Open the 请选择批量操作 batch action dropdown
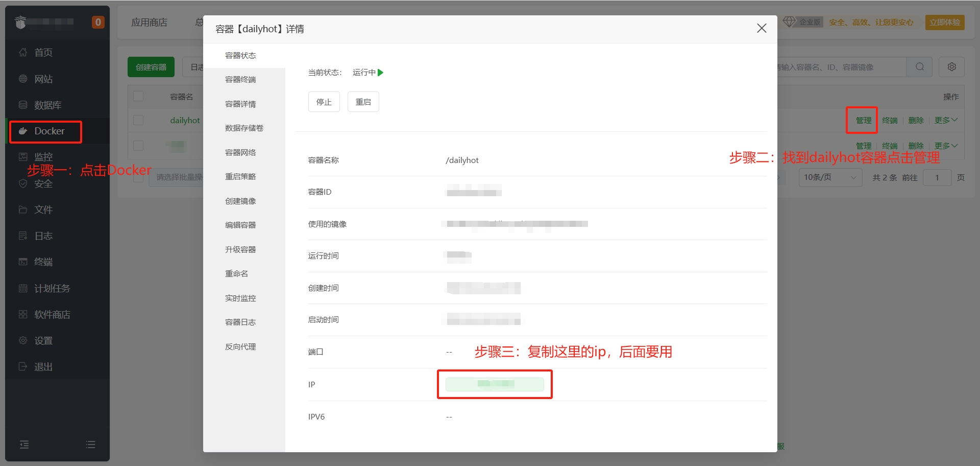The image size is (980, 466). 179,177
